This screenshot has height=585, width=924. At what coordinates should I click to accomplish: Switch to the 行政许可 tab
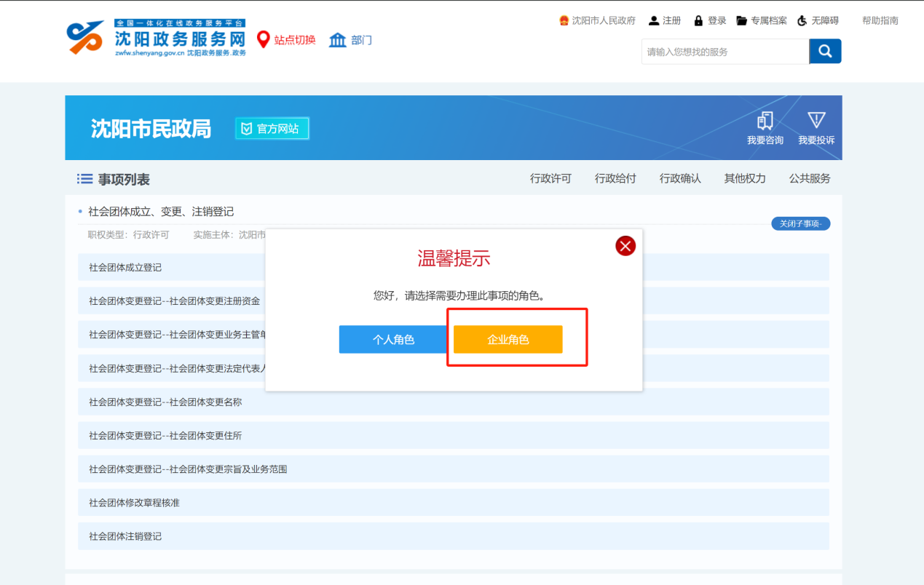coord(550,178)
